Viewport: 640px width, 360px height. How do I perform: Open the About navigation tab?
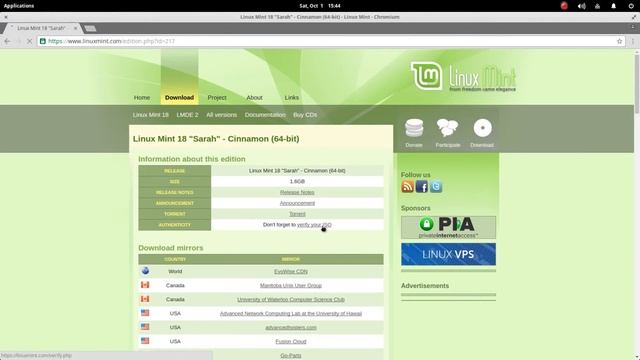254,98
